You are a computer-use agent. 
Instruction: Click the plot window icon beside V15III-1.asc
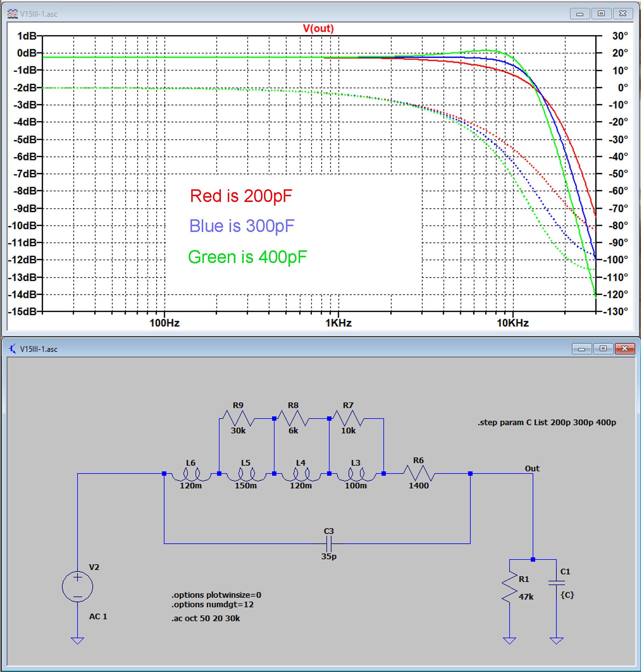point(13,14)
